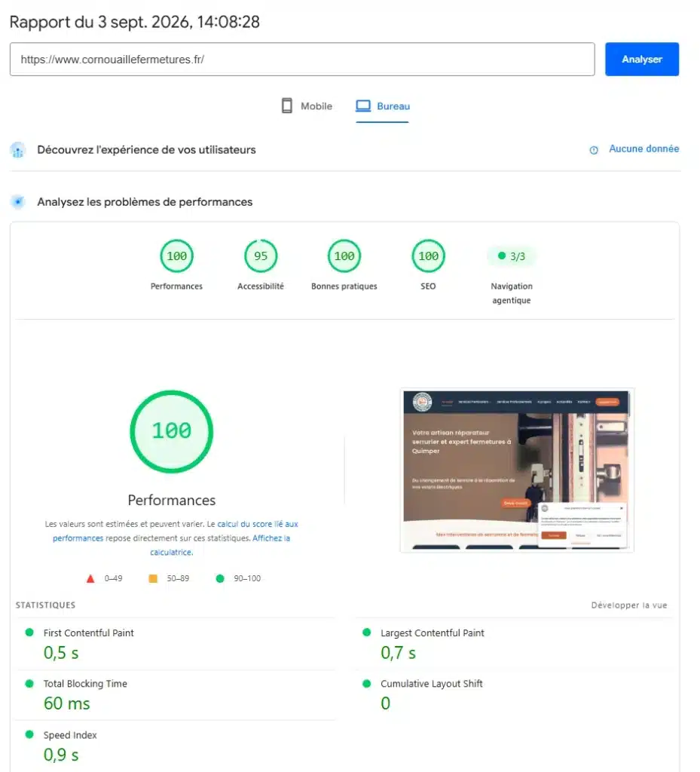Open the Aucune donnée link

click(x=644, y=149)
